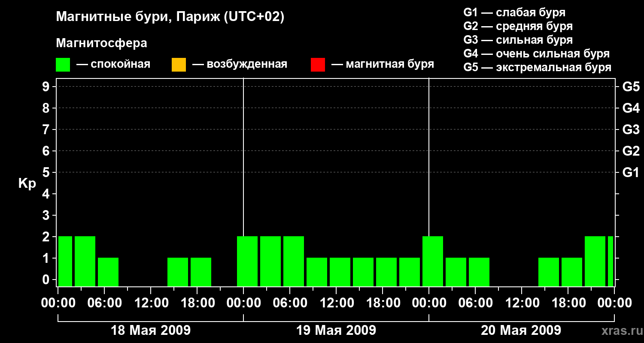Click the vertical midnight line starting 19 May
644x343 pixels.
point(243,156)
